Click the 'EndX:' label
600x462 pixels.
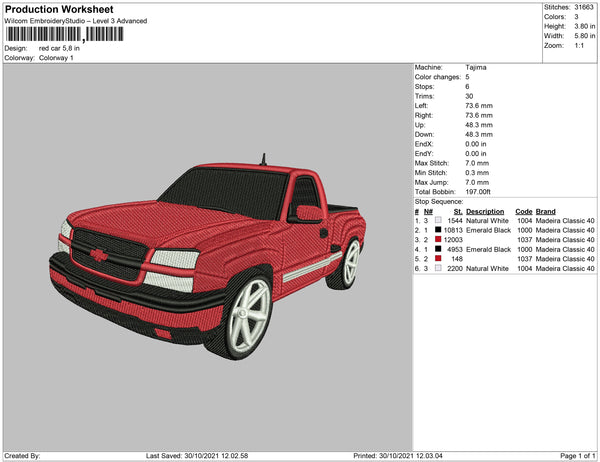(424, 144)
